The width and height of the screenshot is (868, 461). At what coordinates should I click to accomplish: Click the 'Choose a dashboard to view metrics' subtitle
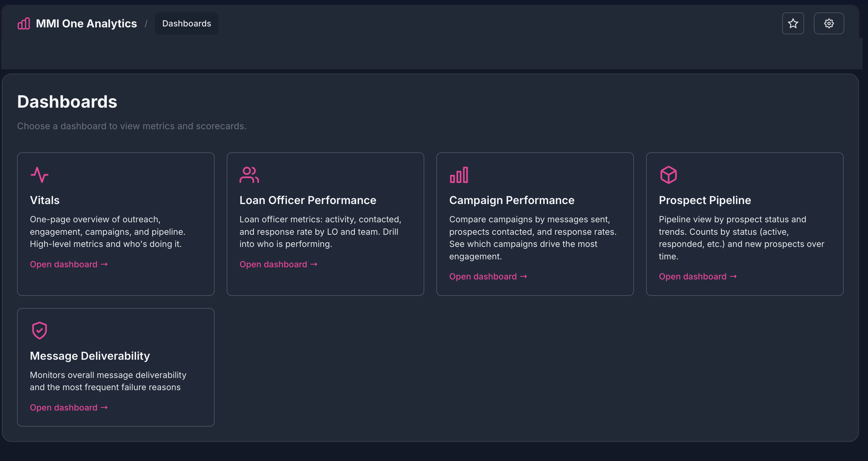(x=132, y=126)
